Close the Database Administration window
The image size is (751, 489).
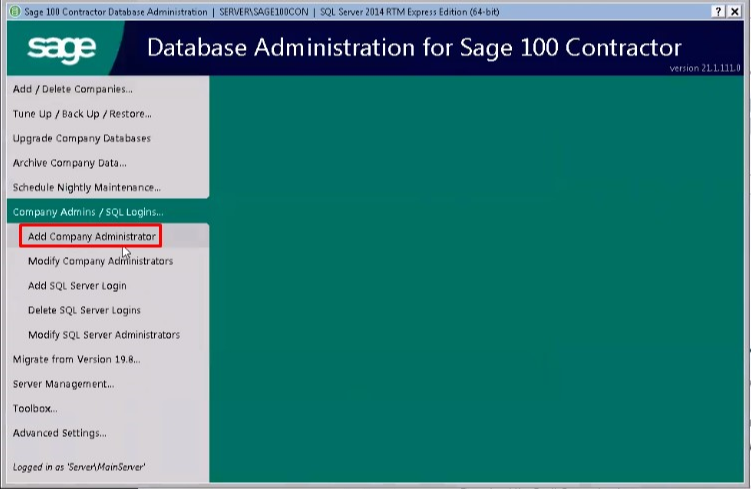(x=735, y=11)
